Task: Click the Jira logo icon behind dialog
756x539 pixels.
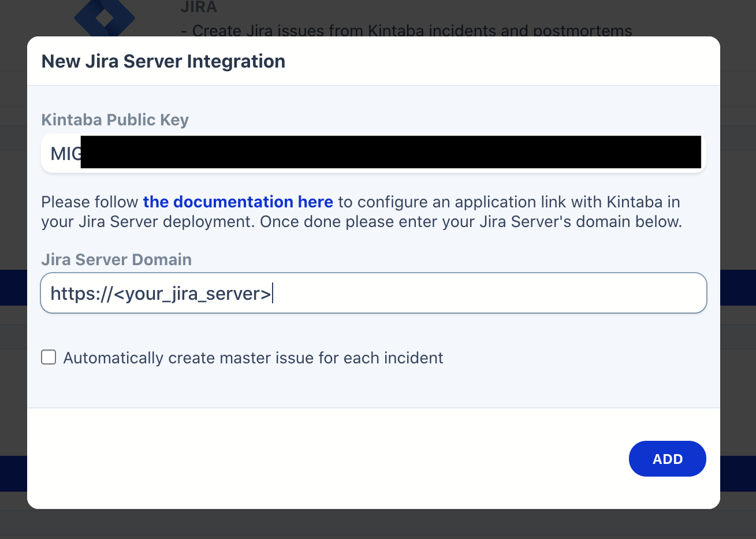Action: tap(105, 17)
